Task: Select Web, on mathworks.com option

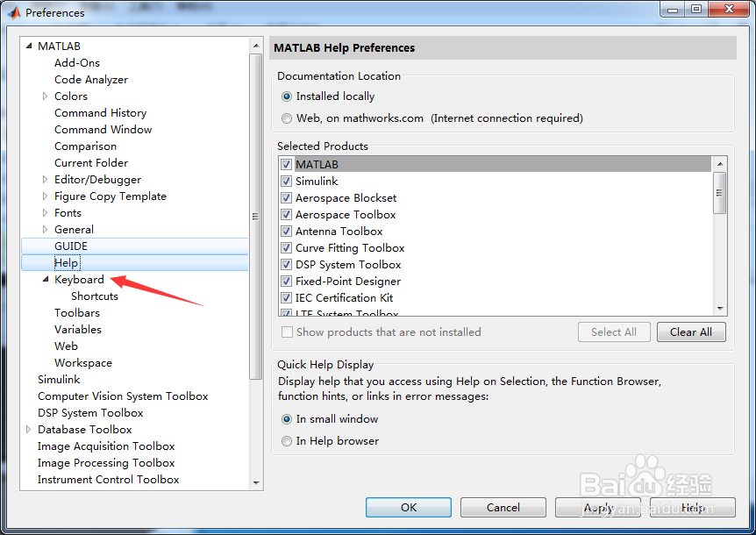Action: point(287,118)
